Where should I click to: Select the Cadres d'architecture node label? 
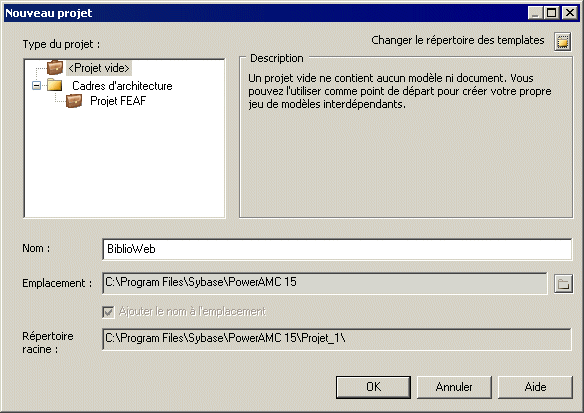point(122,86)
